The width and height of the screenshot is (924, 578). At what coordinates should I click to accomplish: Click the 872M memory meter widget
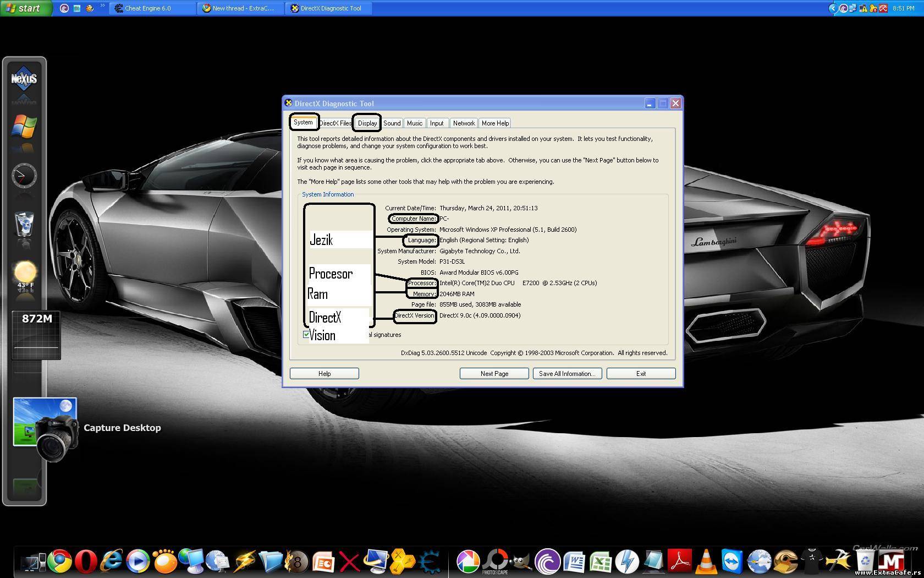coord(36,335)
